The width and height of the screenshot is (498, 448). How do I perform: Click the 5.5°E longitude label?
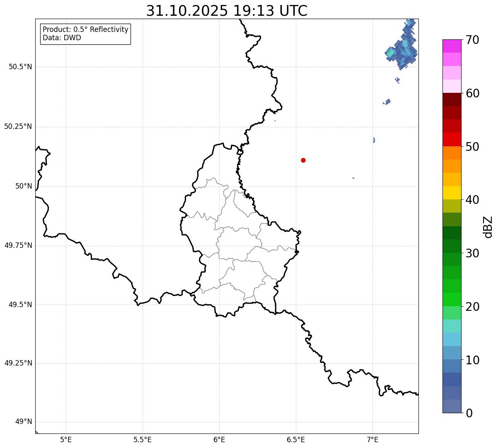[143, 440]
